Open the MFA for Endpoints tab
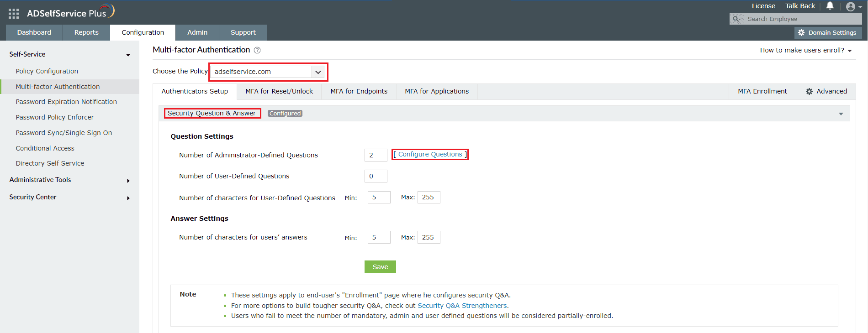This screenshot has width=868, height=333. (359, 91)
